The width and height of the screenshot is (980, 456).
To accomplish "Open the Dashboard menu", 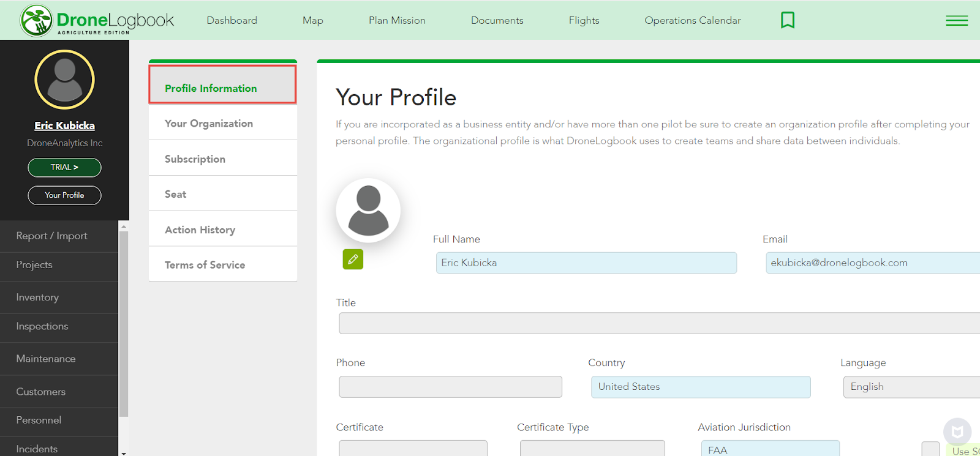I will (x=232, y=20).
